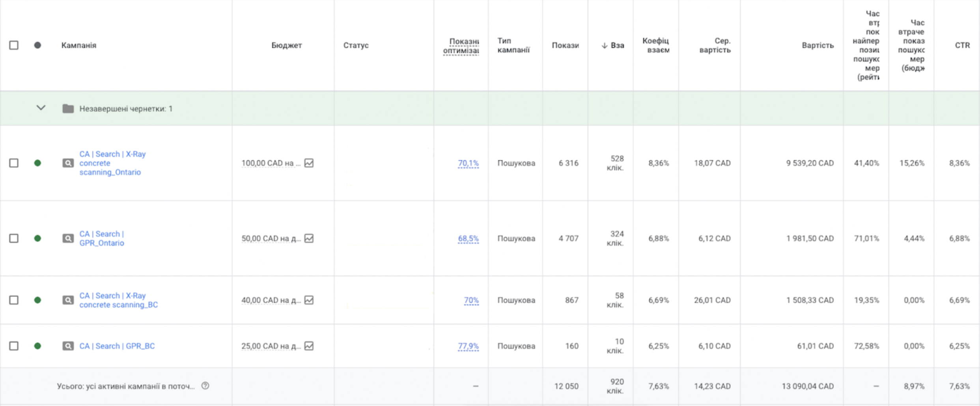Click budget chart icon for GPR_BC campaign
This screenshot has height=406, width=980.
coord(309,346)
